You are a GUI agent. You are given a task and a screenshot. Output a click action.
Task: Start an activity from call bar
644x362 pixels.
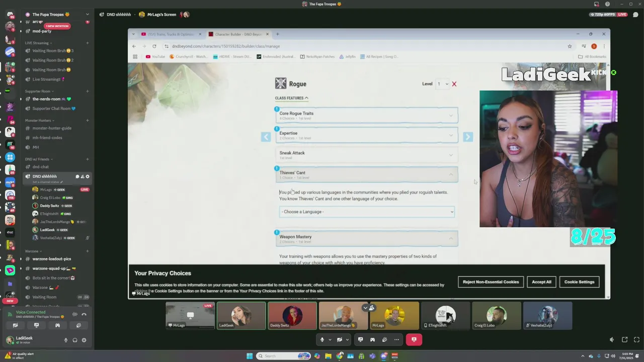pos(372,339)
